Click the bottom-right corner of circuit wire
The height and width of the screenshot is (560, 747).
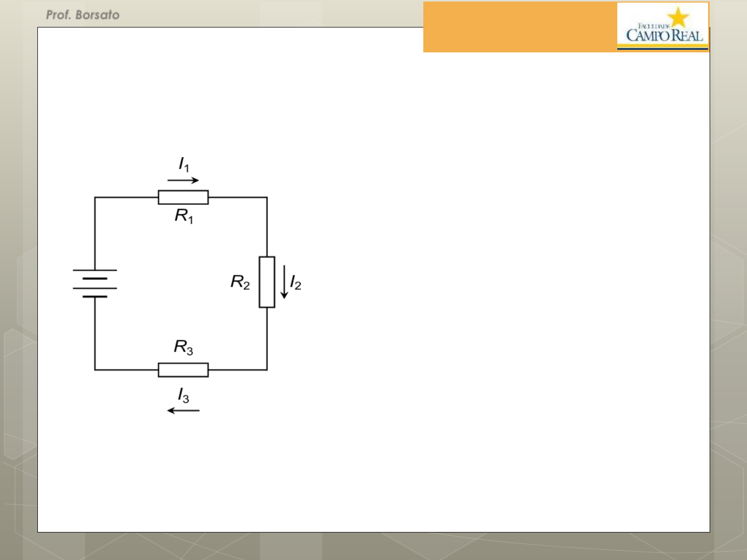(x=267, y=370)
